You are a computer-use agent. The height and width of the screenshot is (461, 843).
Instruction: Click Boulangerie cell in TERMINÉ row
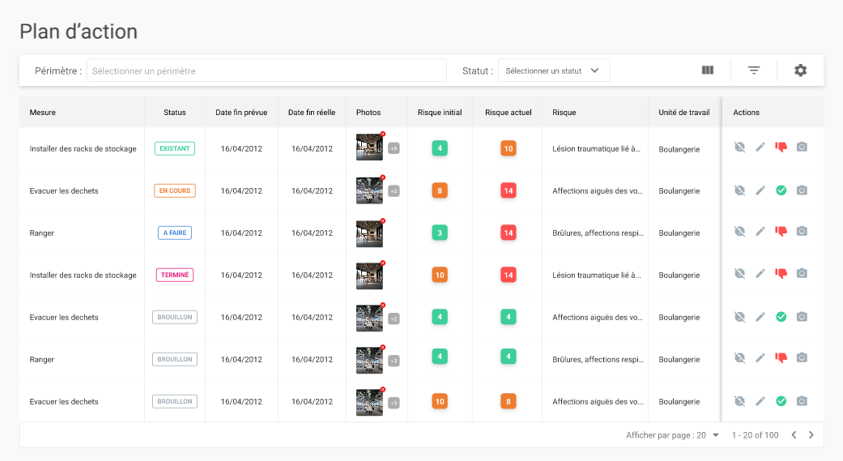(x=679, y=275)
